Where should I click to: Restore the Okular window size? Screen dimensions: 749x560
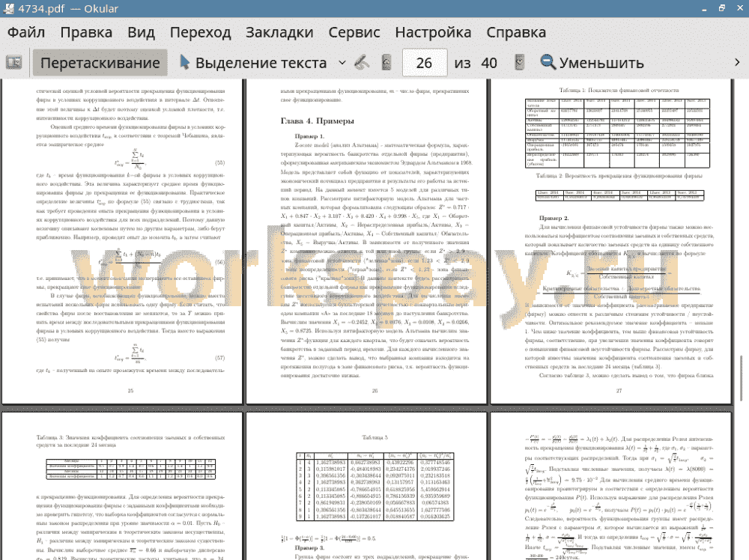pyautogui.click(x=722, y=8)
